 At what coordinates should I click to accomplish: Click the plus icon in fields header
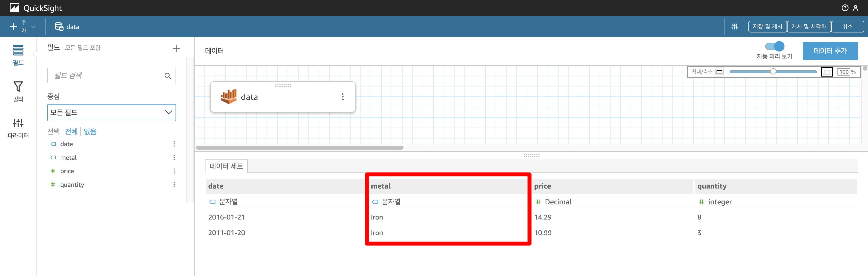pyautogui.click(x=176, y=48)
